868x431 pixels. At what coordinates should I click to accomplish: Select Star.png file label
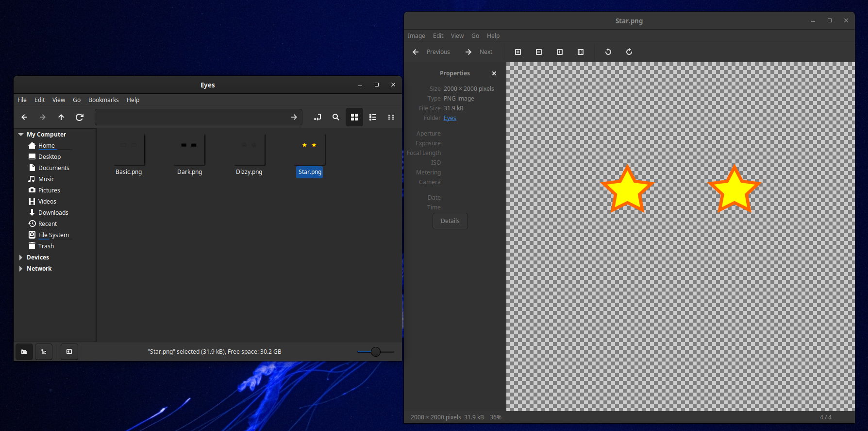click(310, 172)
